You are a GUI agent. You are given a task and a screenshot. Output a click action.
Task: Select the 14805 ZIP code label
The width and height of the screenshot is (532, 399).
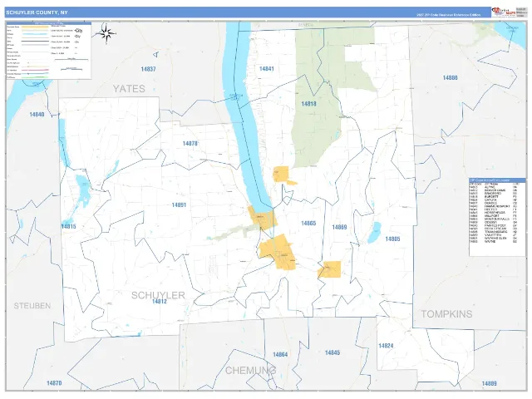click(392, 239)
